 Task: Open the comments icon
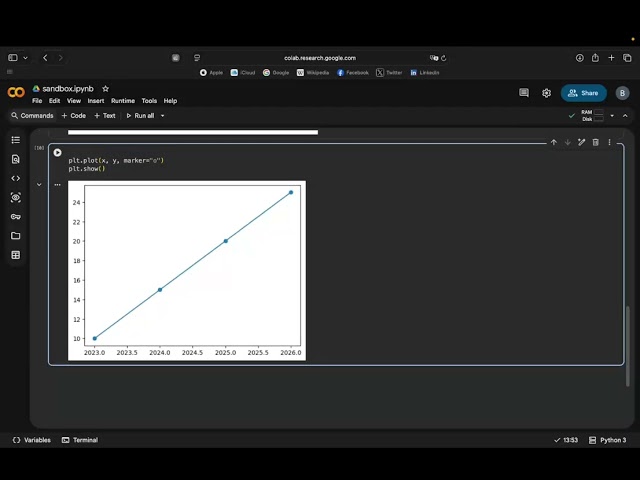point(524,93)
